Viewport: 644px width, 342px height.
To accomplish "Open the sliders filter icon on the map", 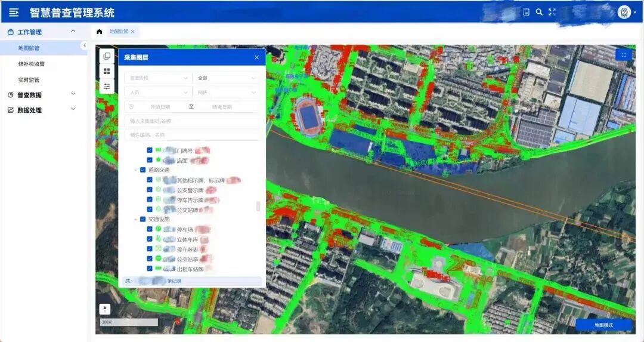I will pos(107,87).
